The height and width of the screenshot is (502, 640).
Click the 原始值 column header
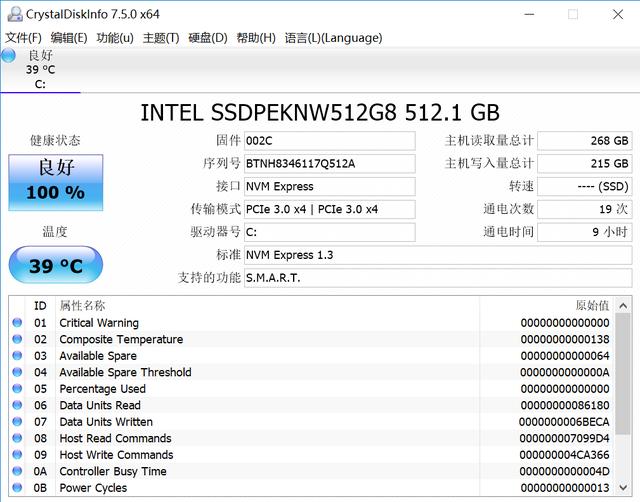tap(592, 306)
